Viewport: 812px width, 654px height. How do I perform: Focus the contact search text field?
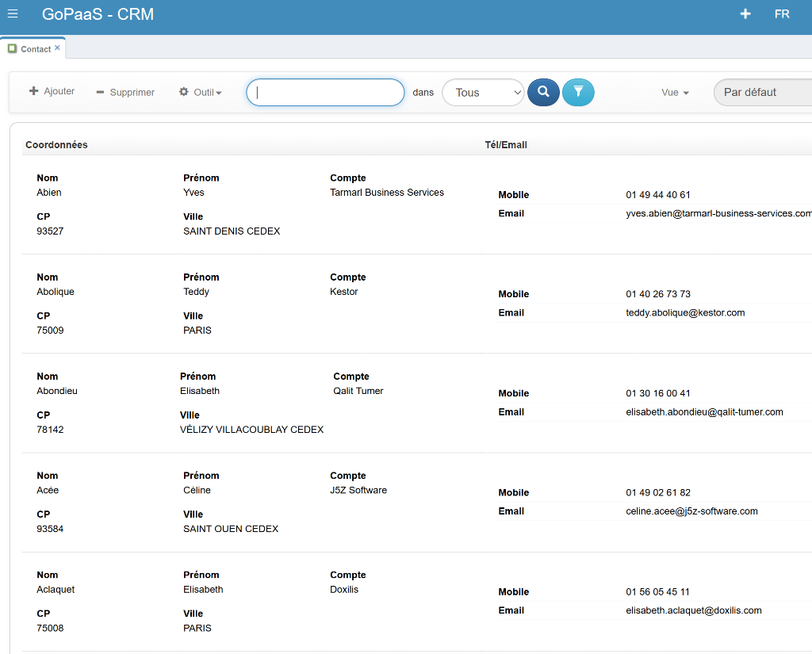[325, 92]
